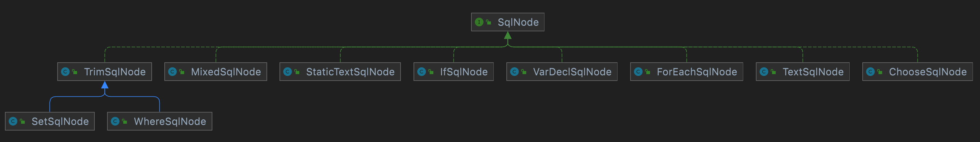The width and height of the screenshot is (980, 142).
Task: Click the public visibility icon on TextSqlNode
Action: [773, 72]
